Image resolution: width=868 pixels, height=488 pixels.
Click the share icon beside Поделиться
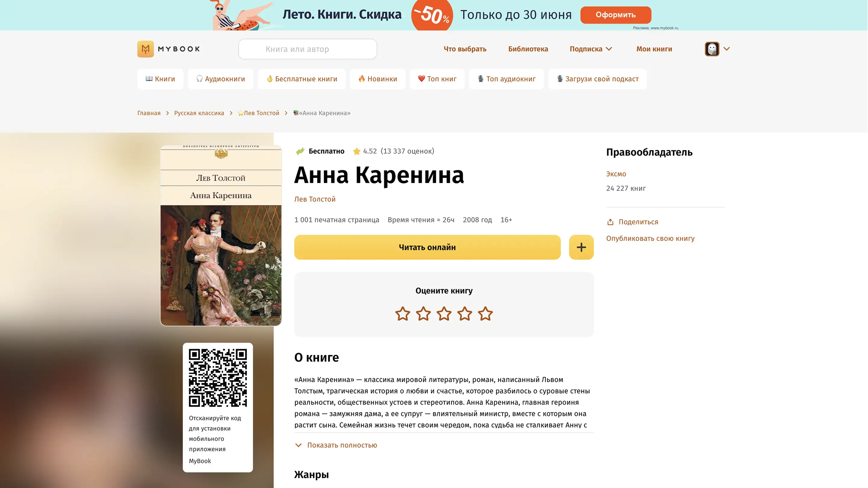(610, 222)
